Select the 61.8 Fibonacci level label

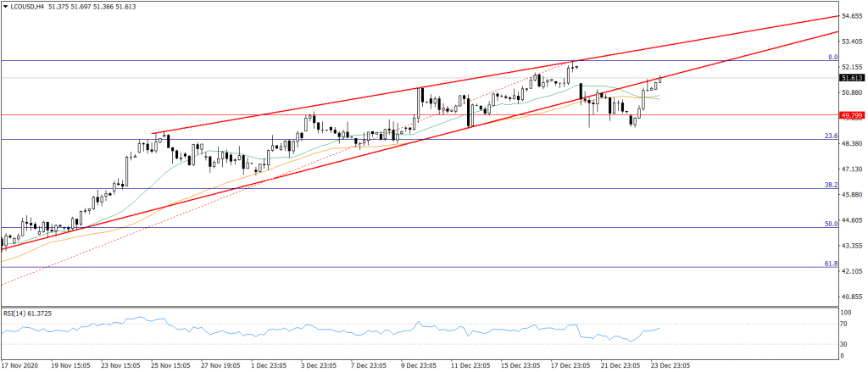832,264
